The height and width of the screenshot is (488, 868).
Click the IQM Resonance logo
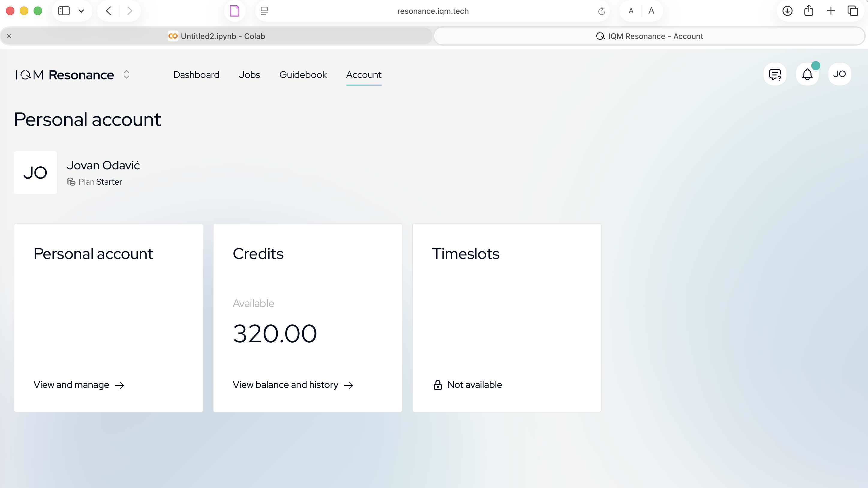65,75
